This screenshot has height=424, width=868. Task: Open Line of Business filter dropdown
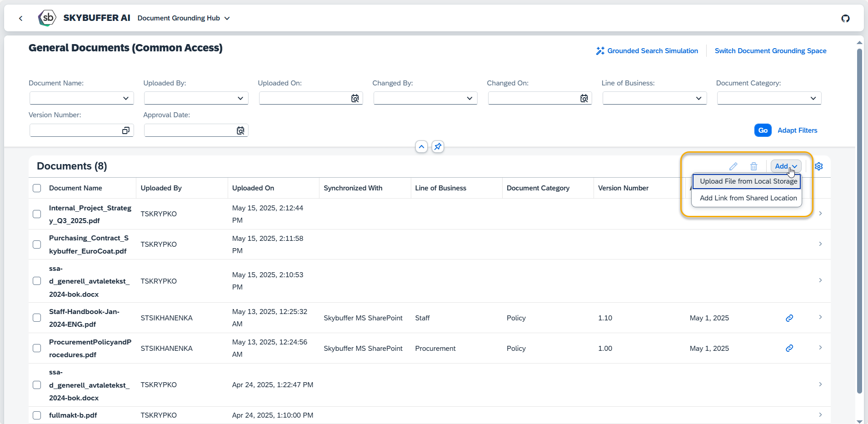point(698,98)
